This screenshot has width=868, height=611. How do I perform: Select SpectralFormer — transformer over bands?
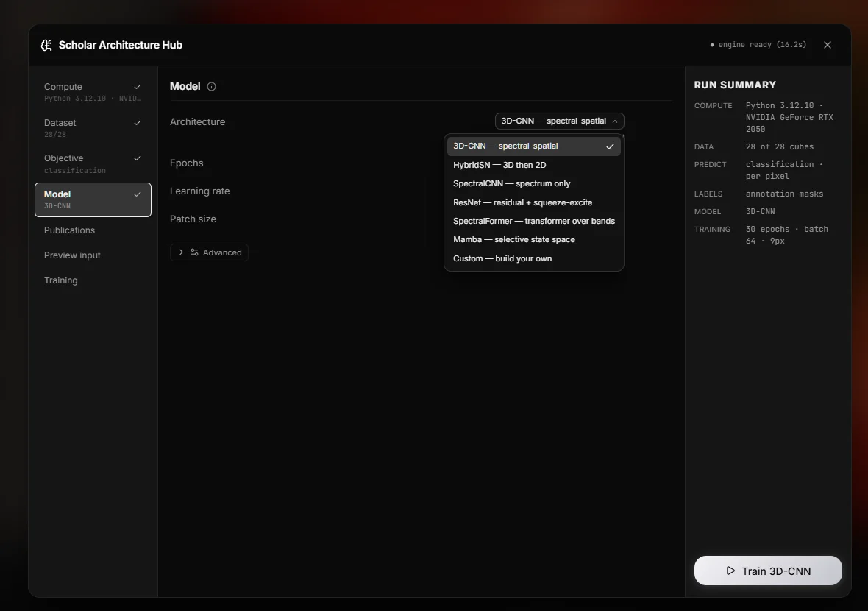[x=533, y=221]
